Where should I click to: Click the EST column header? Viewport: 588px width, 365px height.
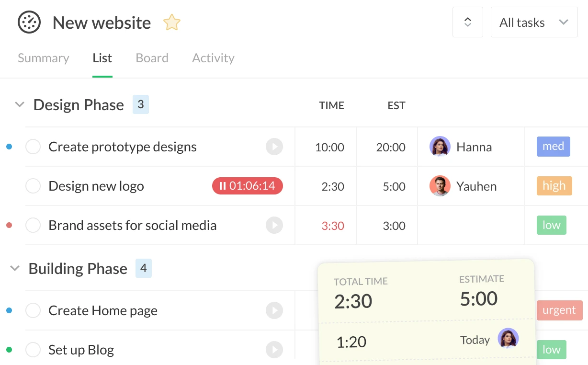click(x=396, y=106)
